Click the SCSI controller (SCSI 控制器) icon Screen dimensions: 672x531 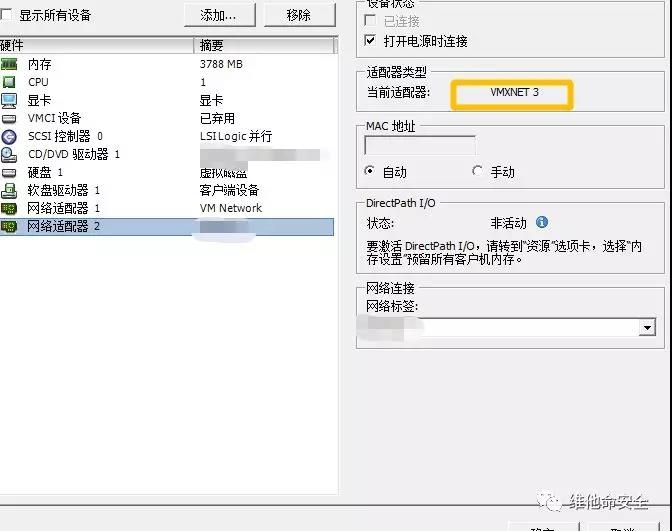(x=9, y=136)
